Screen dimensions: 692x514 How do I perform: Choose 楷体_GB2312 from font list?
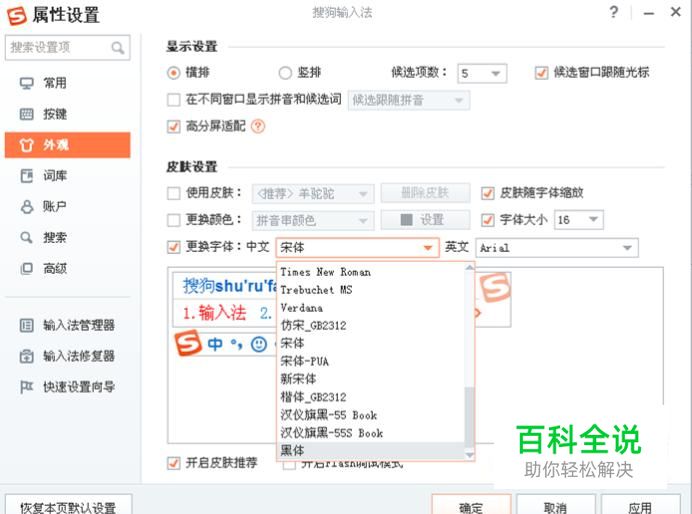click(371, 397)
